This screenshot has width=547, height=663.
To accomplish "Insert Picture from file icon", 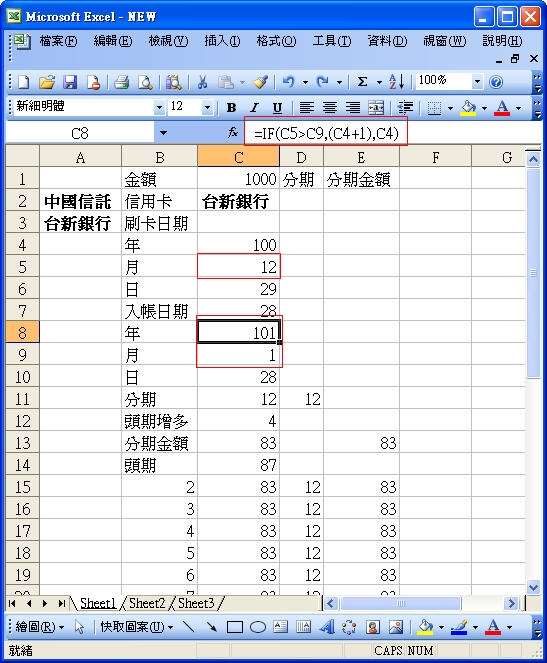I will [x=396, y=626].
